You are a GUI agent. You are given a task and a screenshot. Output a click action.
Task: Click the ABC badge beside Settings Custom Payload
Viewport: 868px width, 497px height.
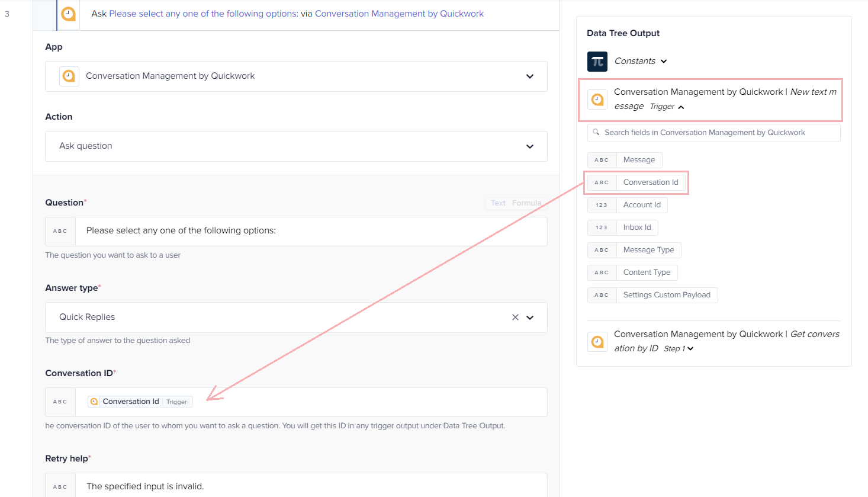coord(602,295)
